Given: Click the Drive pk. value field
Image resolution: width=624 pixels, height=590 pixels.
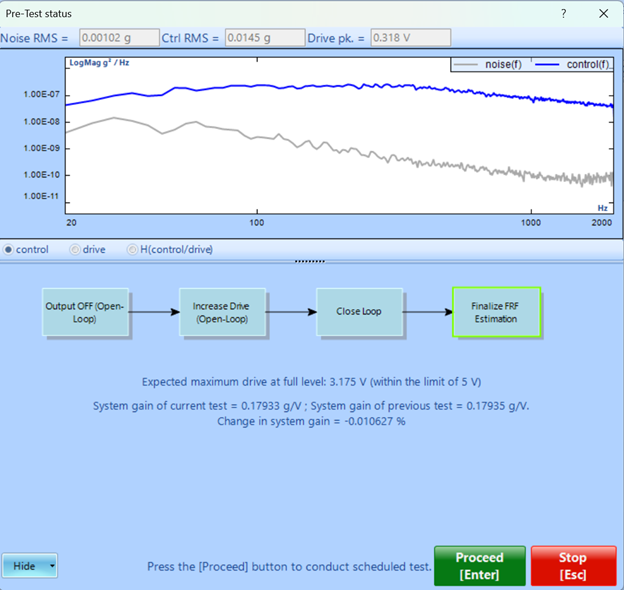Looking at the screenshot, I should click(410, 37).
